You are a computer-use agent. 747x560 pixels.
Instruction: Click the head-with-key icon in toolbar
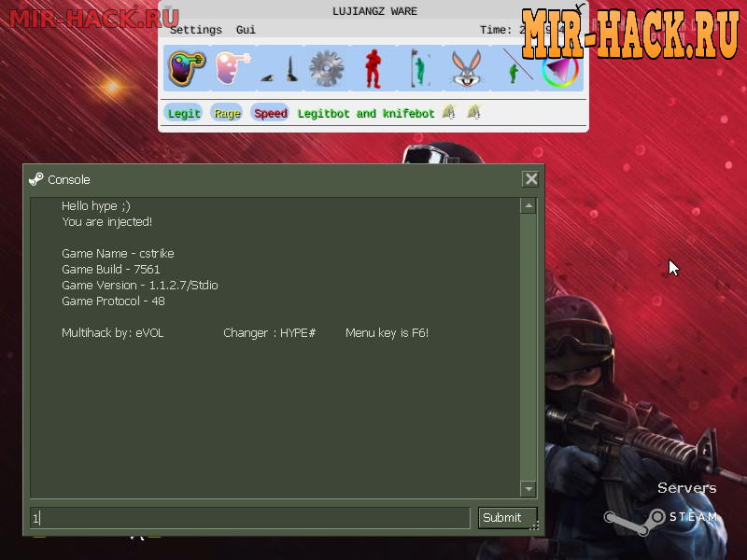[x=186, y=68]
